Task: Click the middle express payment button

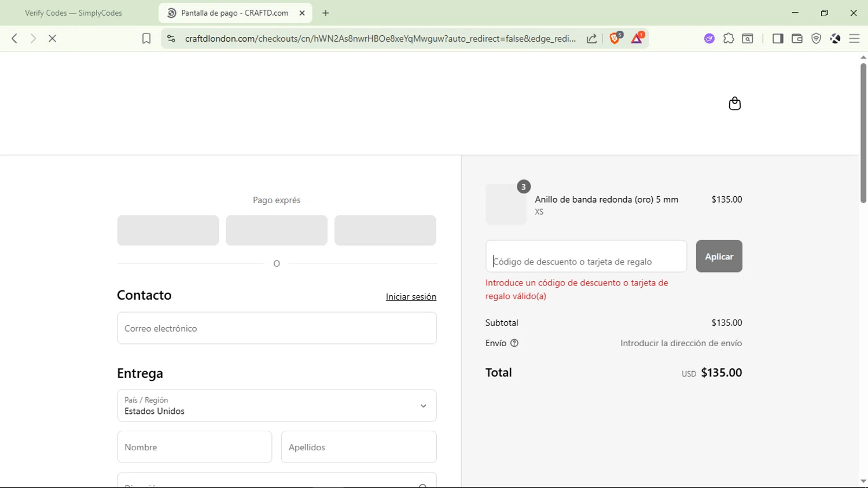Action: click(x=277, y=230)
